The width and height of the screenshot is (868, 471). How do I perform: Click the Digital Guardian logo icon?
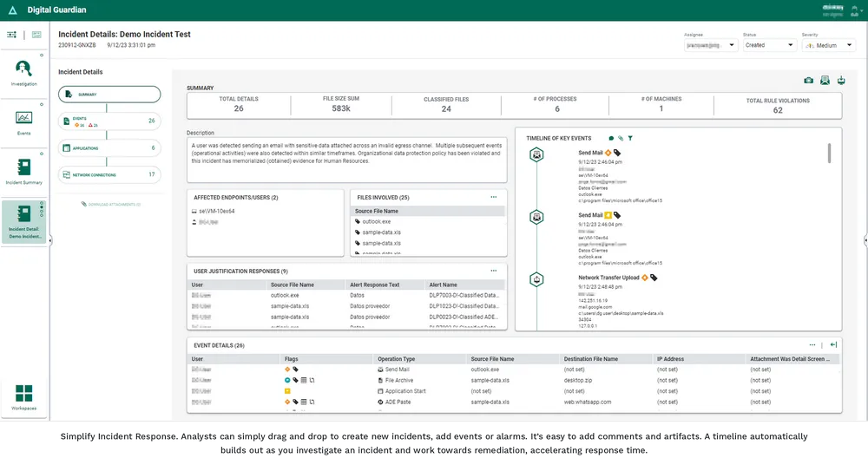(x=13, y=10)
